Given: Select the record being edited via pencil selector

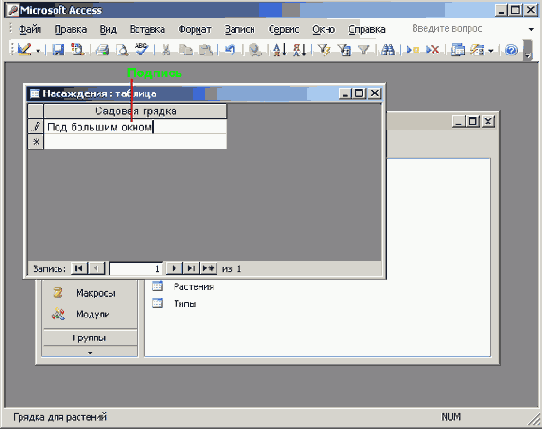Looking at the screenshot, I should (36, 127).
